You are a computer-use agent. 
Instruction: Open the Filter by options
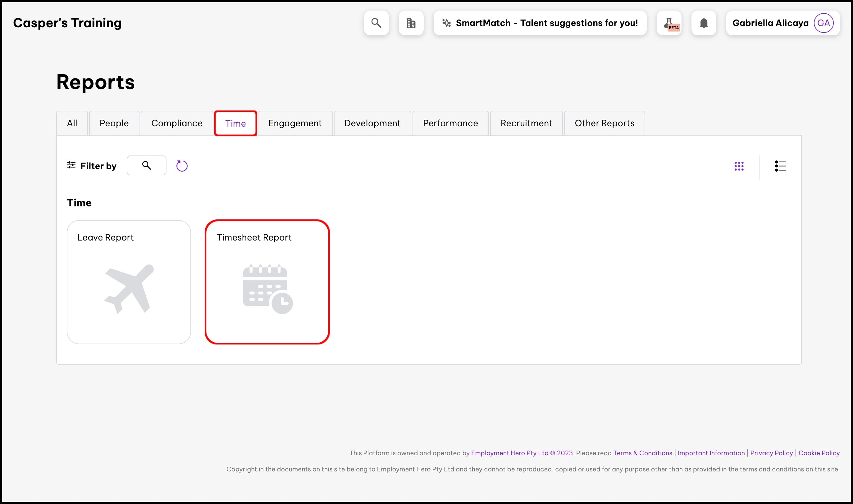pyautogui.click(x=92, y=166)
